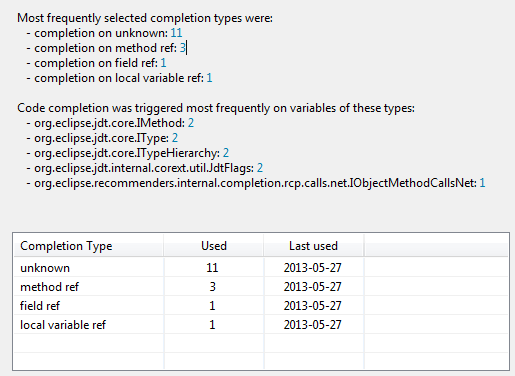Sort table by Used column header

pos(214,246)
